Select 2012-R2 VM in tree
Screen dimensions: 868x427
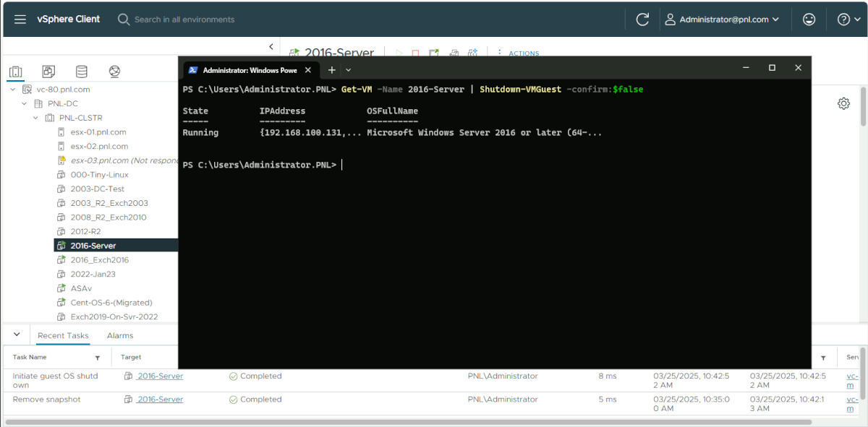pyautogui.click(x=85, y=231)
